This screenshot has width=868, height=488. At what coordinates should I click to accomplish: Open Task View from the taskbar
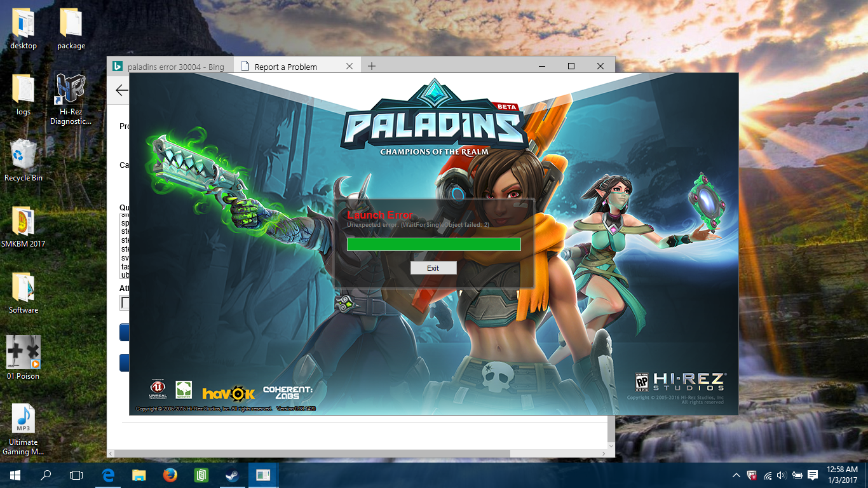tap(76, 475)
